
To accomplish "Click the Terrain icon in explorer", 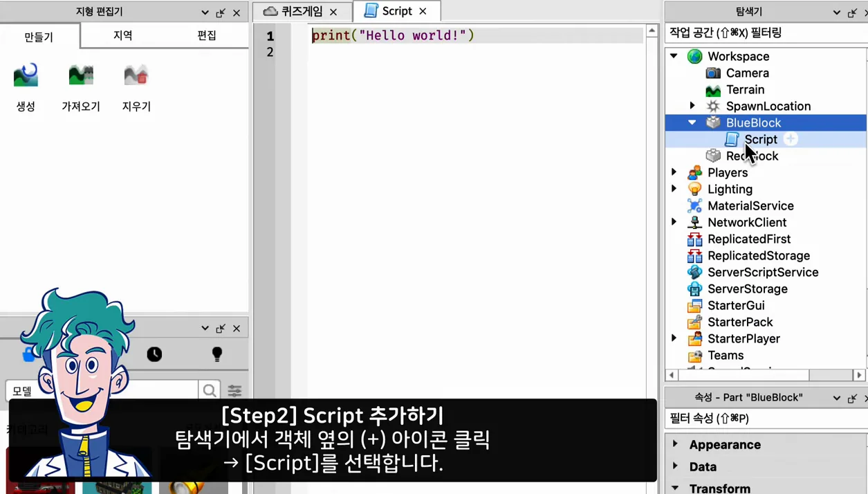I will 713,90.
